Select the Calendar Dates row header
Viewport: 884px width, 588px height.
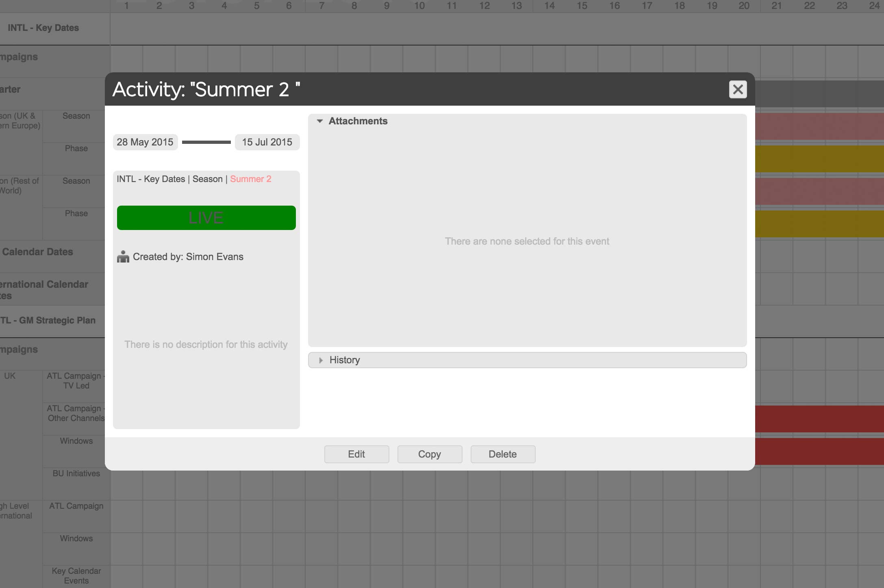38,252
